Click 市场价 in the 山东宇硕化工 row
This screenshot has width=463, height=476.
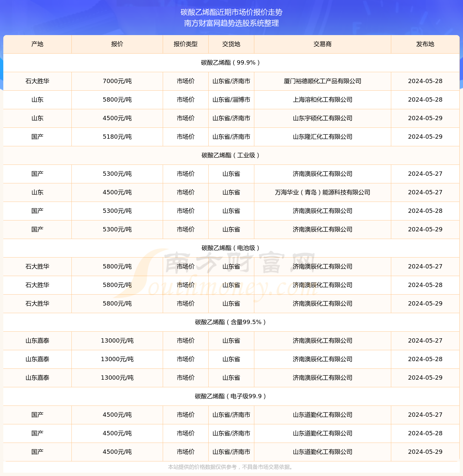coord(186,118)
